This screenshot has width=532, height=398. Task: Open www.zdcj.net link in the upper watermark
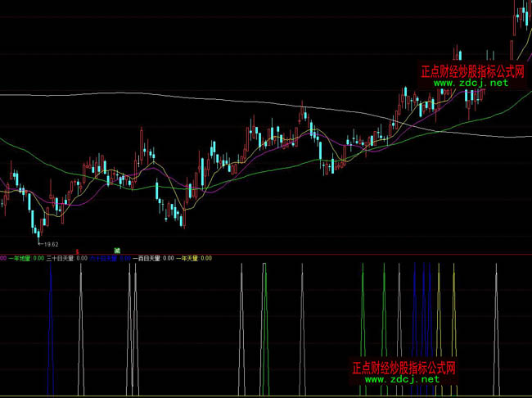471,83
